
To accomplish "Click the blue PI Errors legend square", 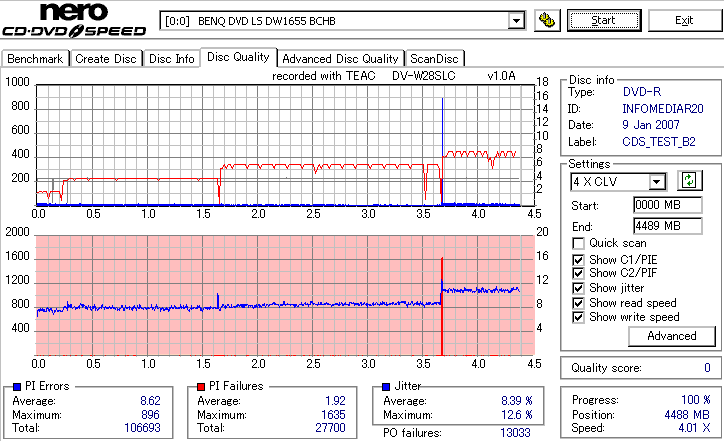I will 17,387.
